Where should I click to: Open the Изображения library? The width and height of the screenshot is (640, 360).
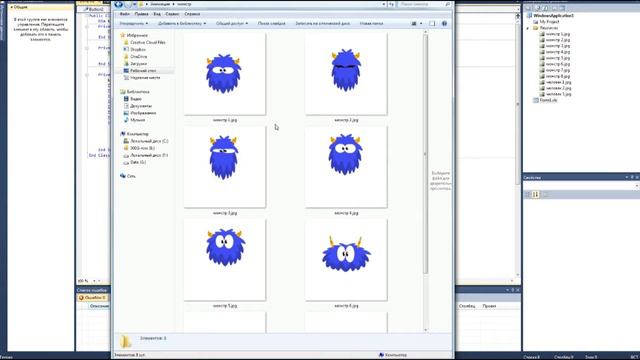pos(140,113)
